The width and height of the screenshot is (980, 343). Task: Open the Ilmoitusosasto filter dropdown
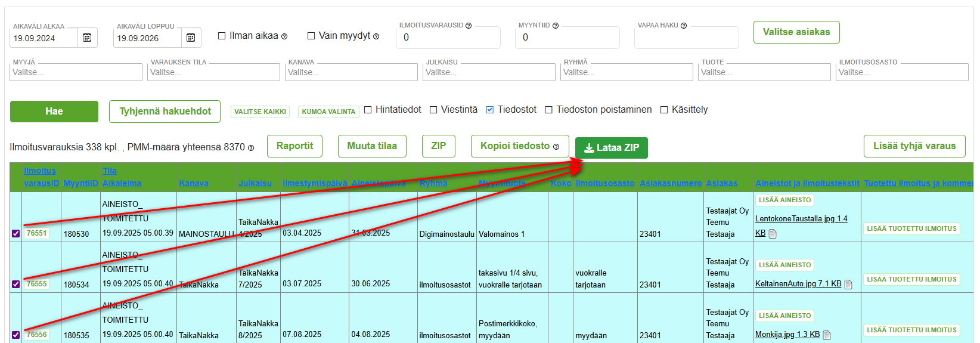tap(902, 72)
